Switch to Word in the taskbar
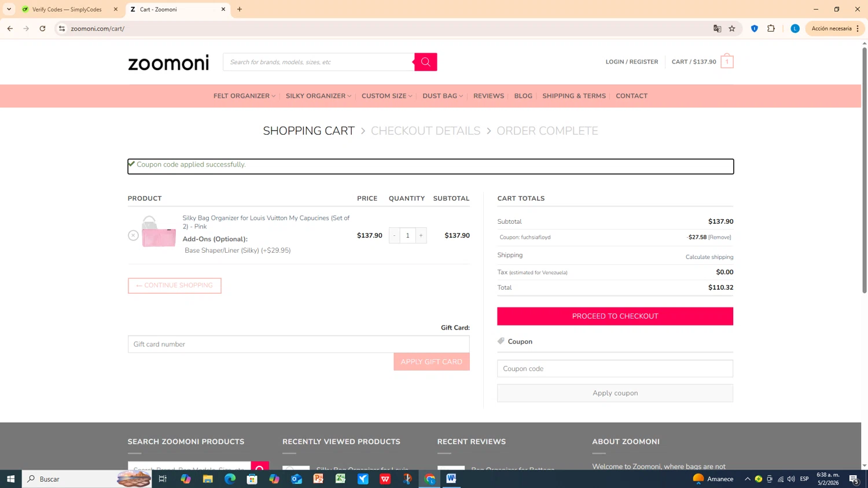Screen dimensions: 868x488 [451, 479]
